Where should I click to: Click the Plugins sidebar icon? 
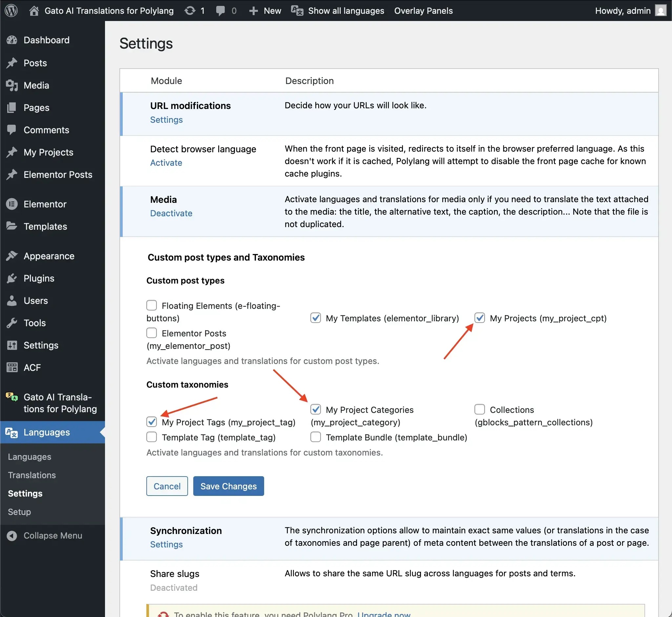(12, 278)
